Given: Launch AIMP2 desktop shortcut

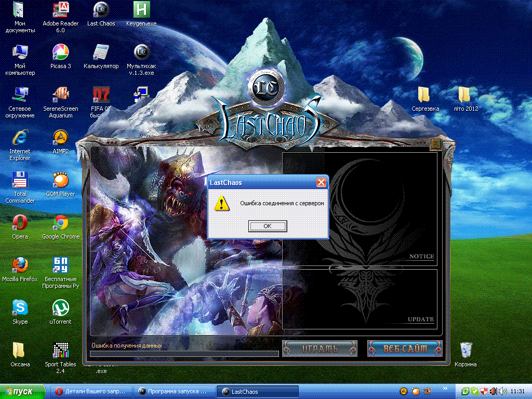Looking at the screenshot, I should click(x=60, y=142).
